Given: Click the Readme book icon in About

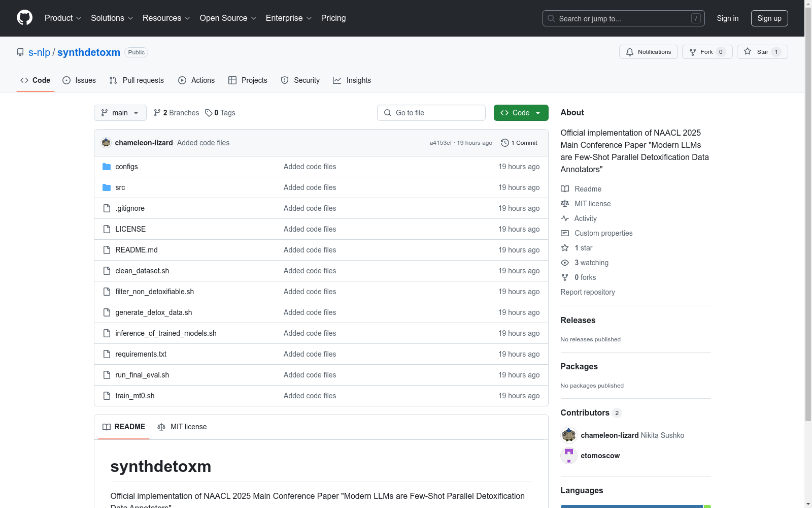Looking at the screenshot, I should pyautogui.click(x=565, y=189).
